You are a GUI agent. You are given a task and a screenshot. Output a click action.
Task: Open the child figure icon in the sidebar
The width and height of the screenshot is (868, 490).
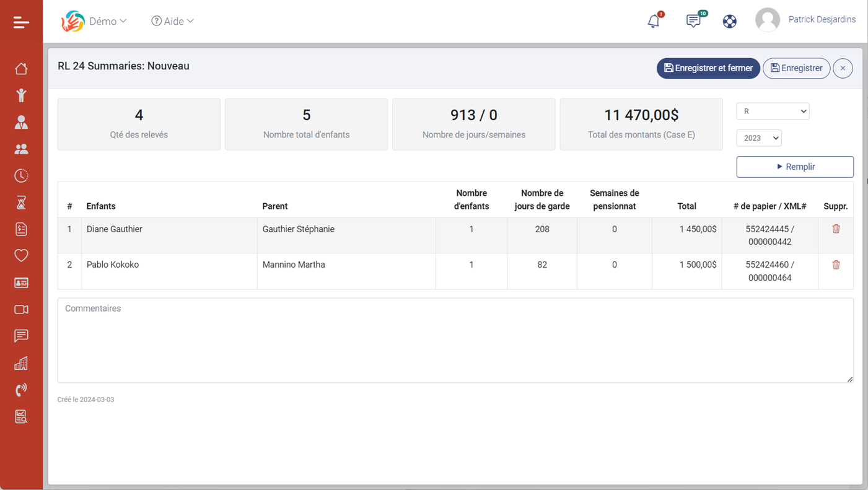click(x=21, y=95)
